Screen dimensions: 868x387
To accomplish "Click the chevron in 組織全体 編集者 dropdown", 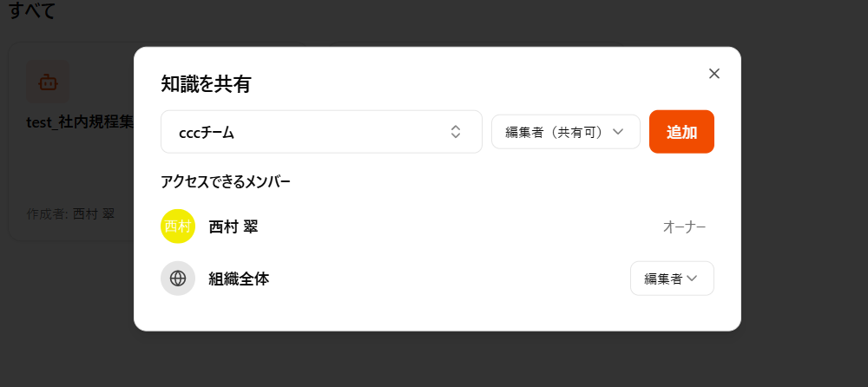I will click(x=692, y=279).
